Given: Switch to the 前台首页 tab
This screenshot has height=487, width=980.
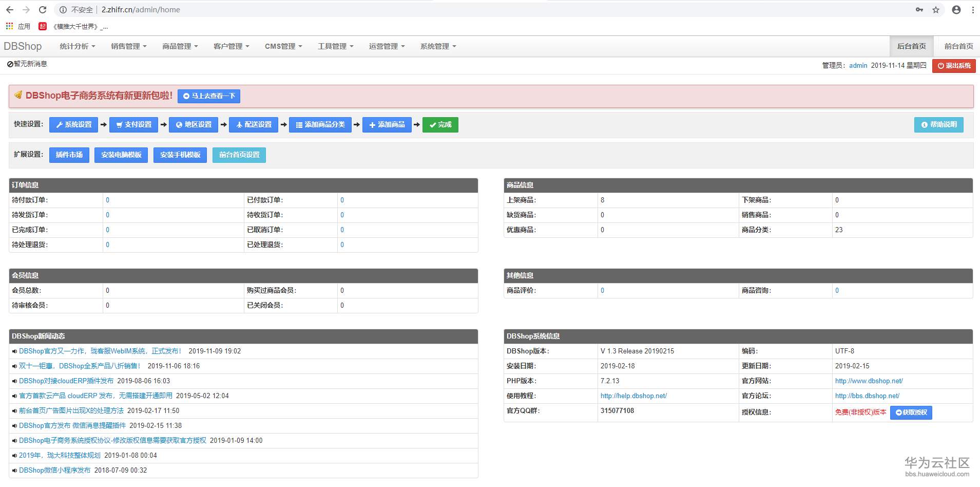Looking at the screenshot, I should pyautogui.click(x=959, y=46).
